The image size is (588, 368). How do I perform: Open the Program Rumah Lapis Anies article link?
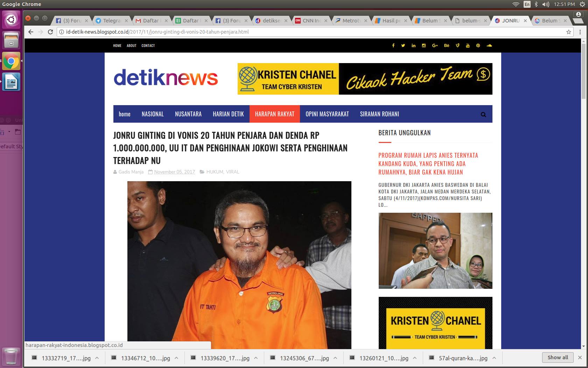(428, 164)
